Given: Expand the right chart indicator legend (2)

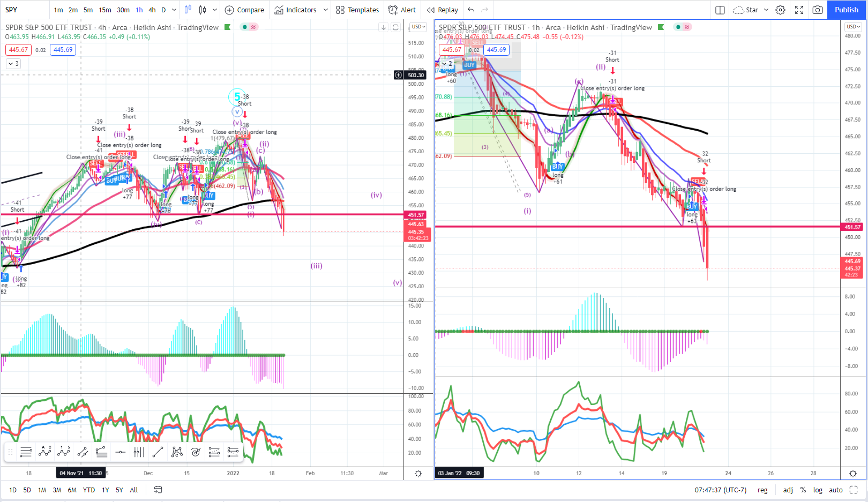Looking at the screenshot, I should pos(446,64).
